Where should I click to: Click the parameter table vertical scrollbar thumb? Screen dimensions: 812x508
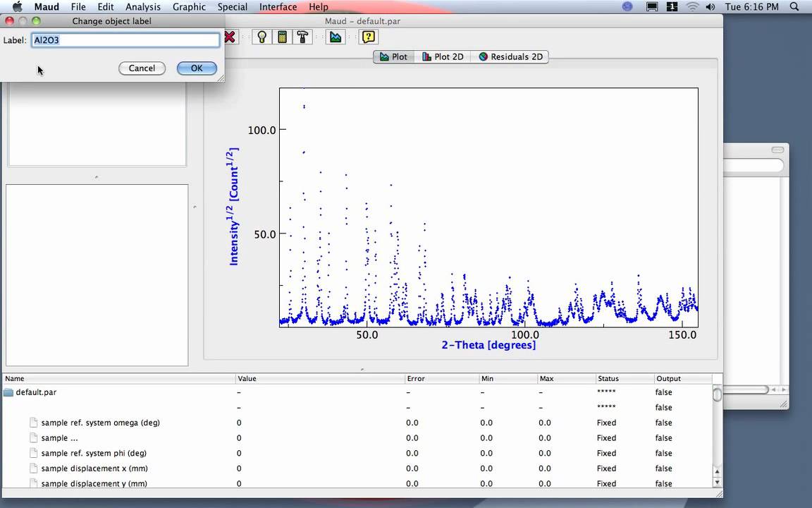click(718, 394)
